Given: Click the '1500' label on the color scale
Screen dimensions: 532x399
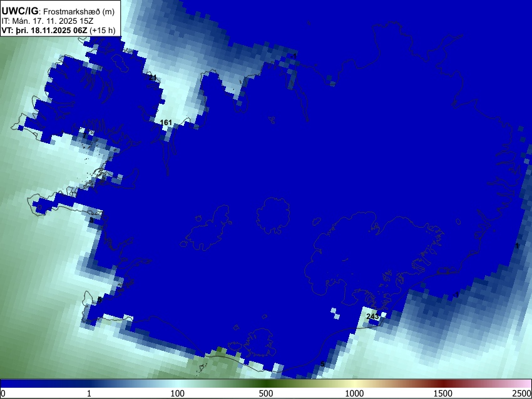Looking at the screenshot, I should point(442,393).
